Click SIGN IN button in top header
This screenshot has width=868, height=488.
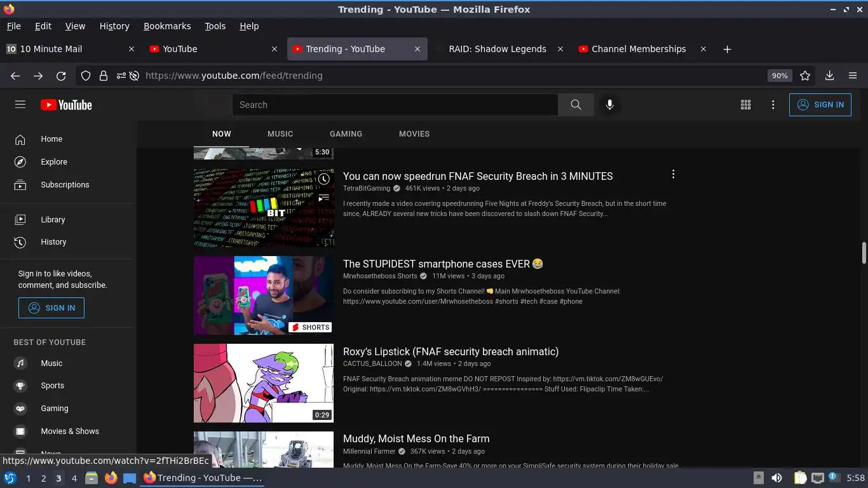click(x=820, y=105)
